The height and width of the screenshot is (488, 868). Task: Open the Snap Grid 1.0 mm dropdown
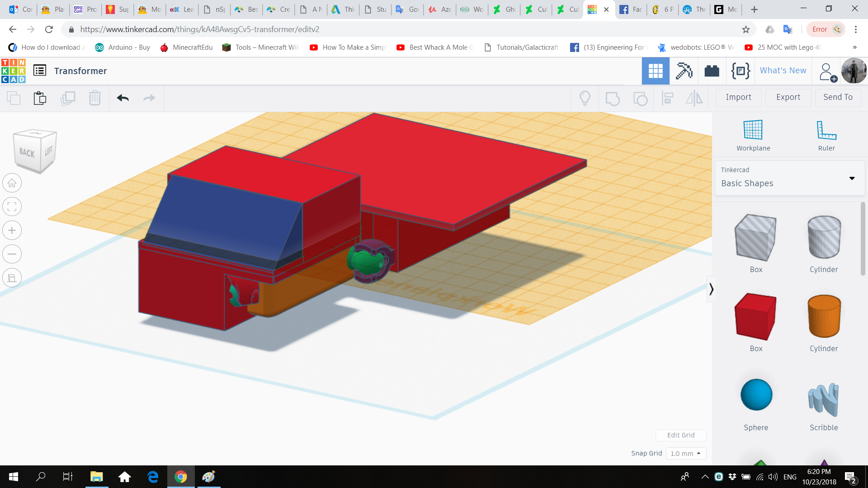pos(685,453)
